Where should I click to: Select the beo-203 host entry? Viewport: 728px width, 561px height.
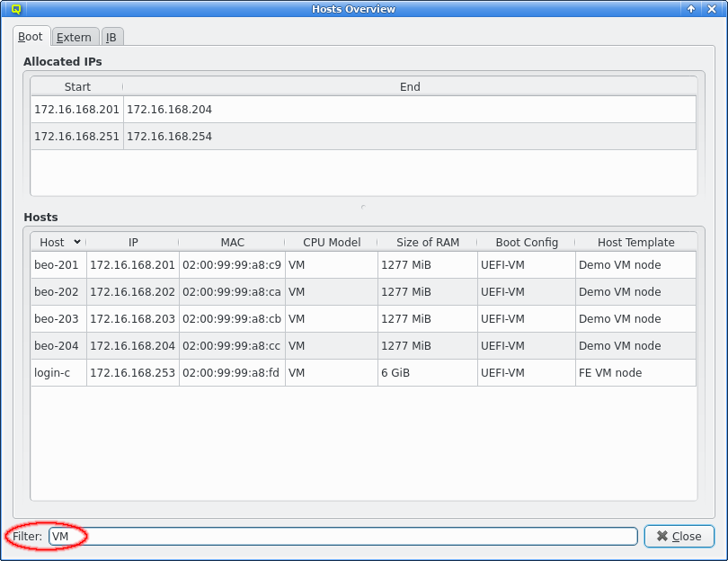coord(58,319)
